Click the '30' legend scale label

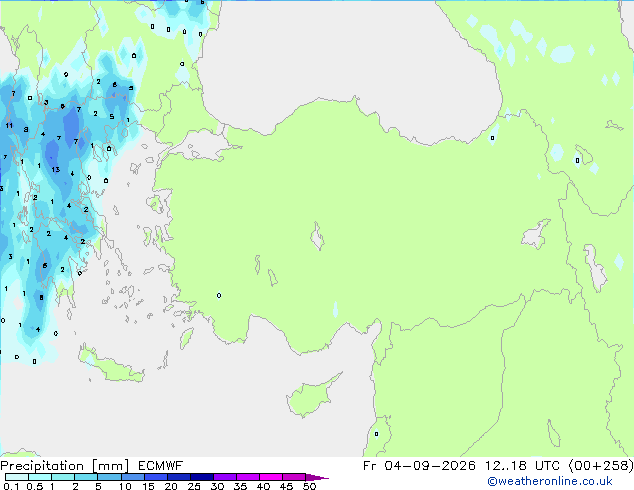217,486
